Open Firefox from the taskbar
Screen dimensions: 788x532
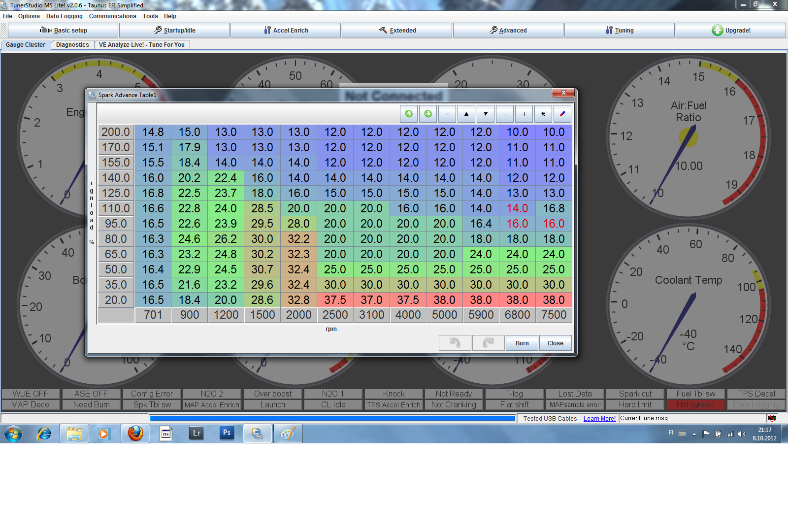point(135,433)
